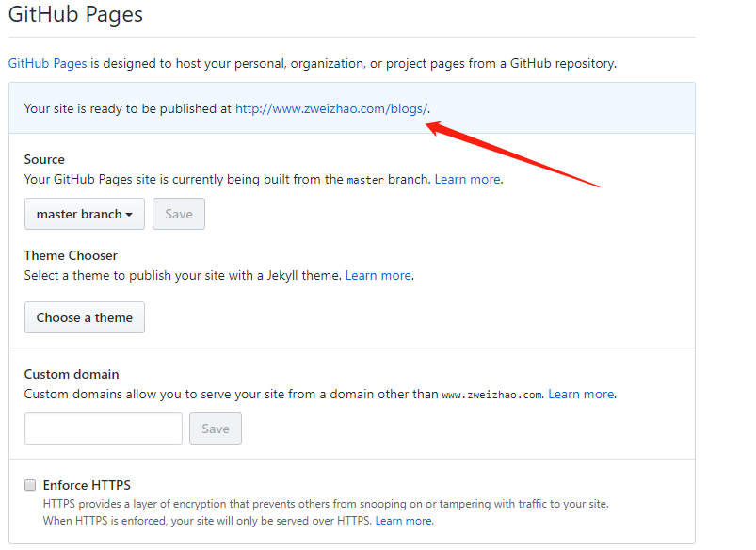Learn more about the source branch
Image resolution: width=756 pixels, height=550 pixels.
coord(468,179)
